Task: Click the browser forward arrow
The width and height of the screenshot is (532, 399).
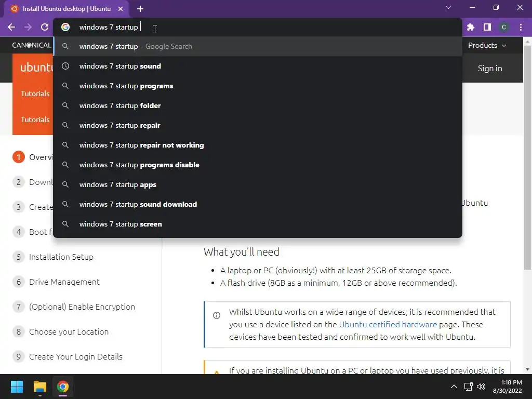Action: click(x=28, y=27)
